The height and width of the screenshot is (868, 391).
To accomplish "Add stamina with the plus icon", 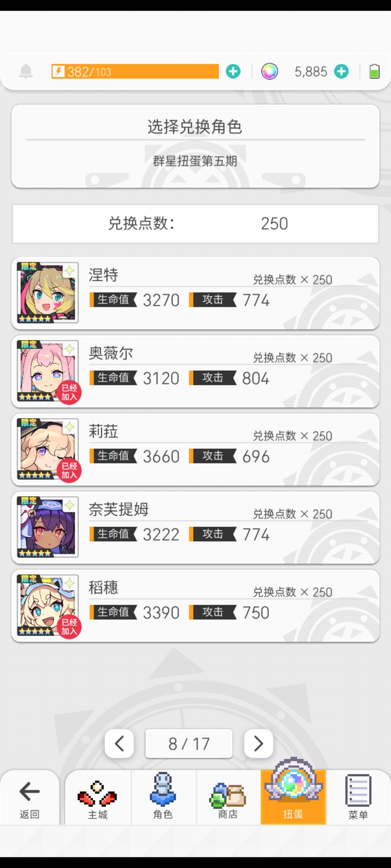I will pyautogui.click(x=233, y=71).
